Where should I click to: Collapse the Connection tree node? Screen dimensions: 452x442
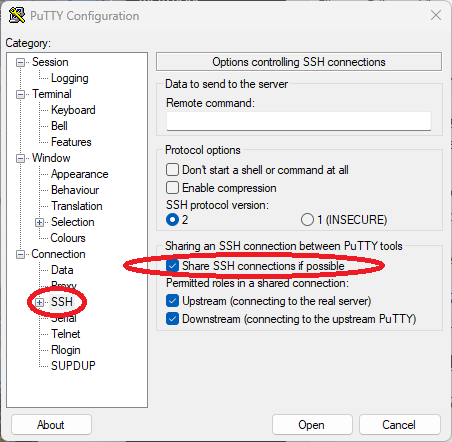coord(20,254)
